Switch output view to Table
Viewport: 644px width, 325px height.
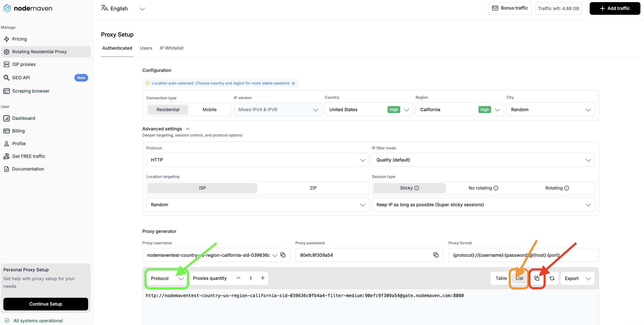click(x=501, y=278)
